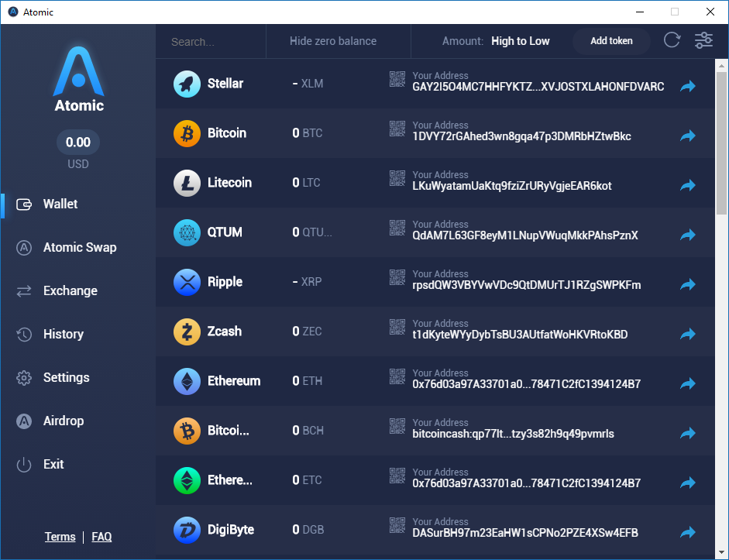Select QTUM address QdAM7L63GF8eyM1LNupVWuqMkkPAhsPznX
This screenshot has height=560, width=729.
(x=525, y=235)
